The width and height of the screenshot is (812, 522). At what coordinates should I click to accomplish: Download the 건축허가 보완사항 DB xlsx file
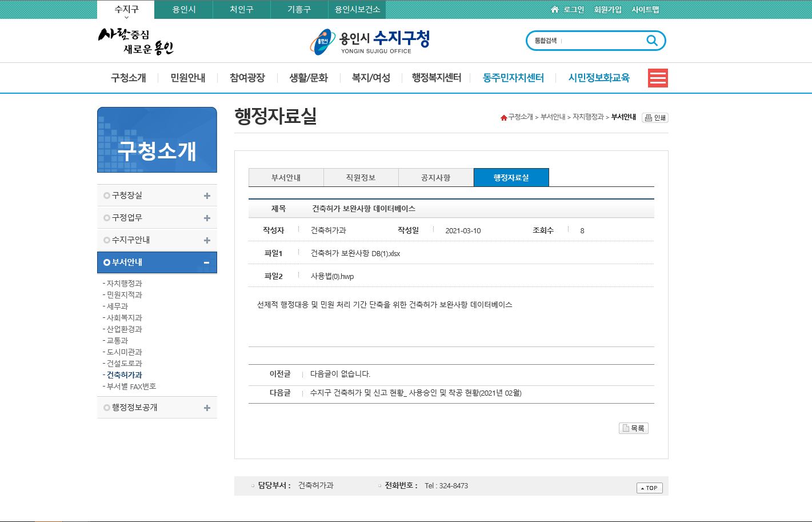coord(355,253)
